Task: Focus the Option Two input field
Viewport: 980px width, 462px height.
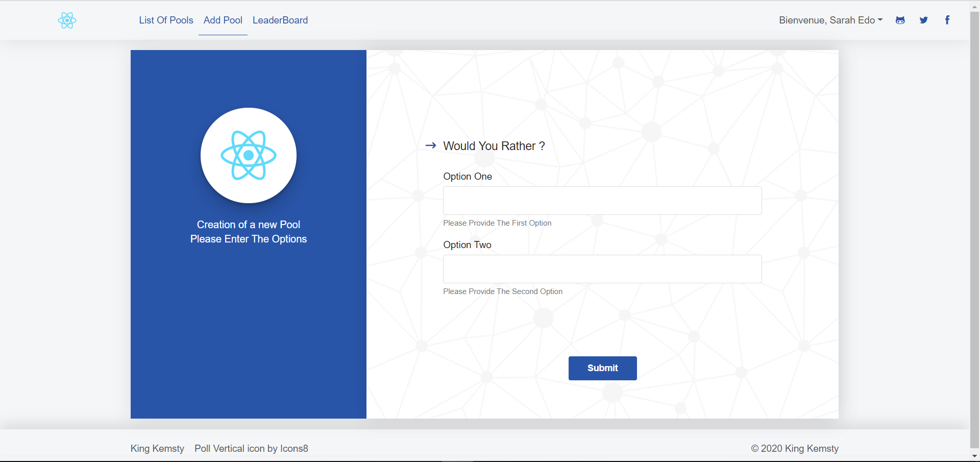Action: coord(602,269)
